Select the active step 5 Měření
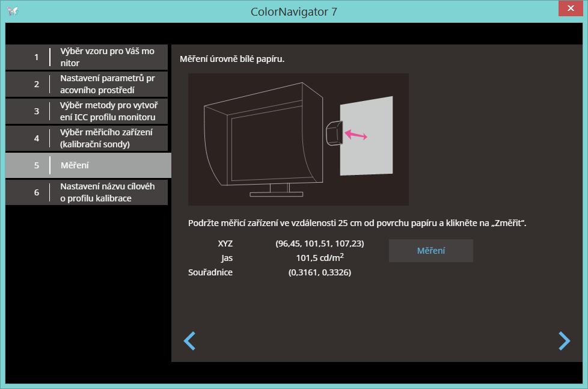Screen dimensions: 588x389 tap(88, 165)
